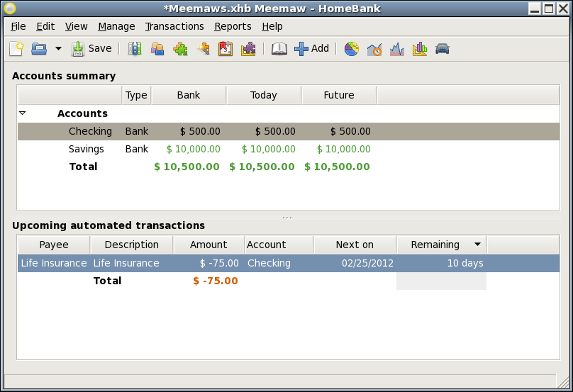573x392 pixels.
Task: Open the categories manager green puzzle icon
Action: click(x=180, y=49)
